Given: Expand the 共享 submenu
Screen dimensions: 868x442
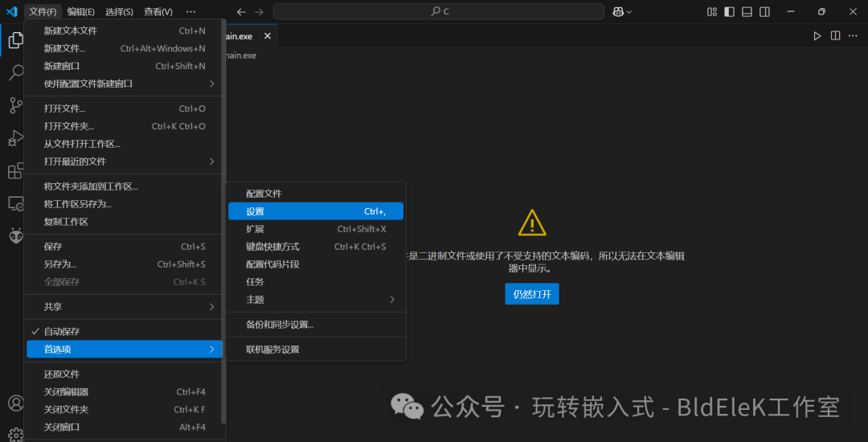Looking at the screenshot, I should [125, 306].
